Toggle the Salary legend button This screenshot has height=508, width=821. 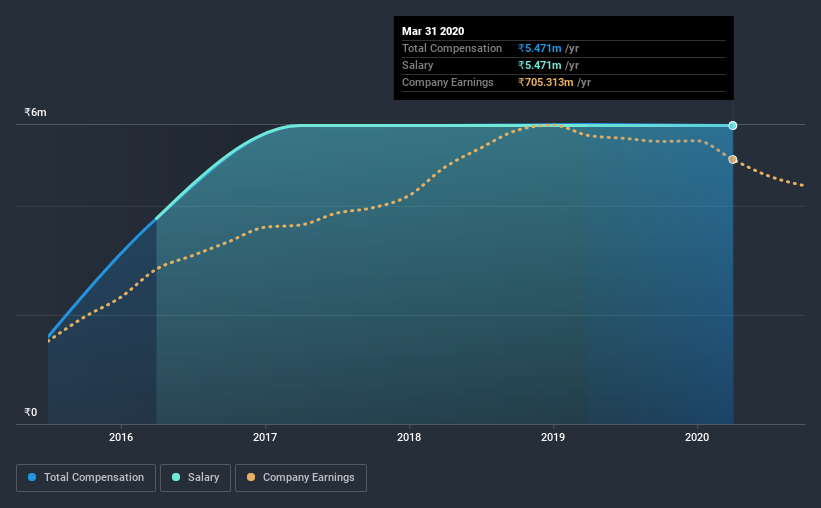point(195,478)
